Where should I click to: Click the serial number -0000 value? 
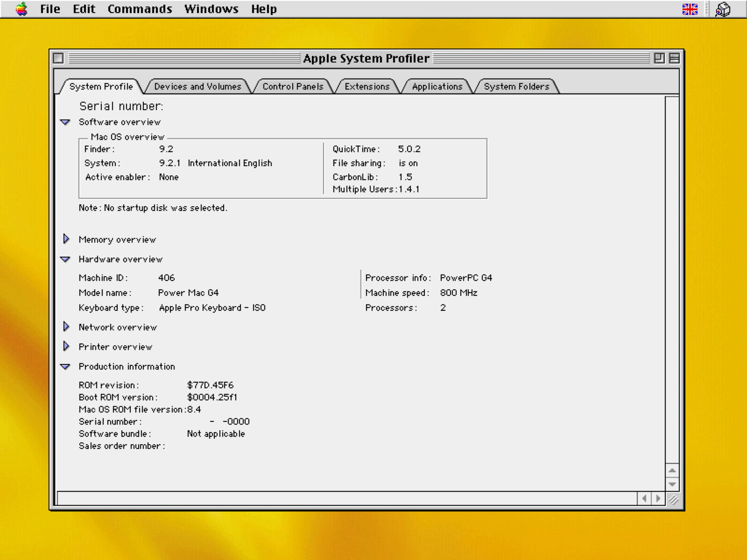pos(230,421)
